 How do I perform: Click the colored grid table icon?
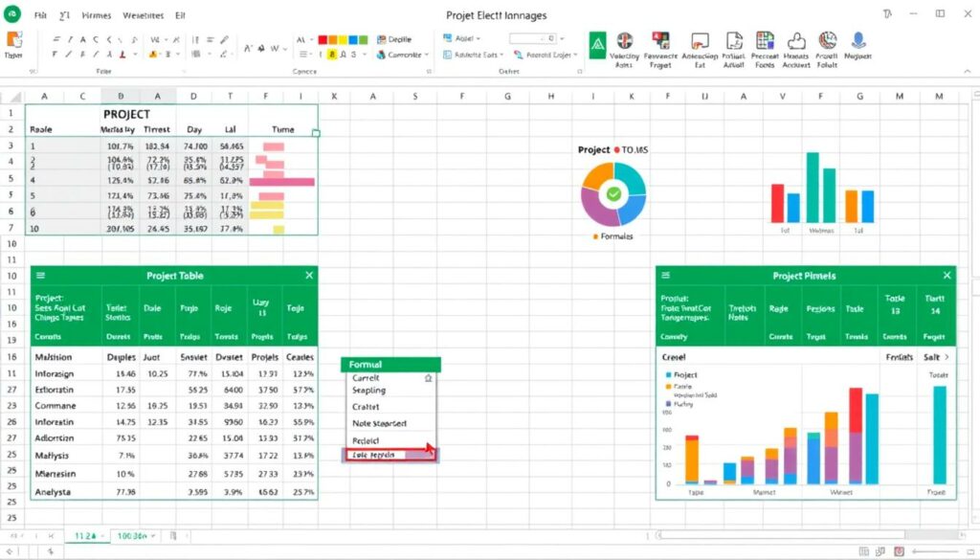(x=765, y=41)
